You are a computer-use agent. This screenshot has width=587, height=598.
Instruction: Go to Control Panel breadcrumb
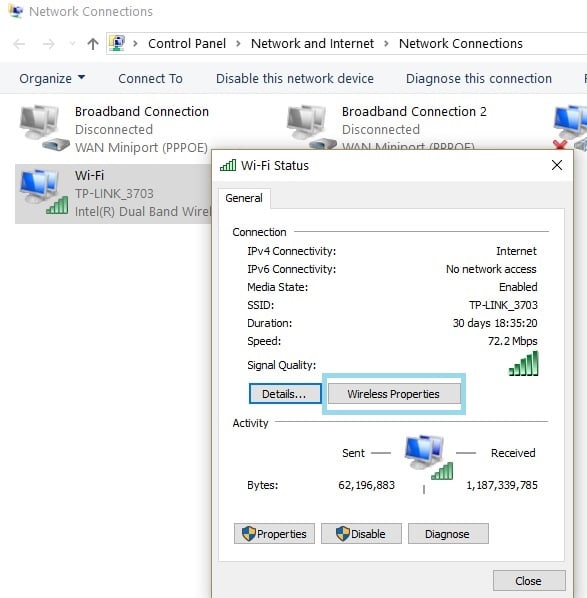187,43
